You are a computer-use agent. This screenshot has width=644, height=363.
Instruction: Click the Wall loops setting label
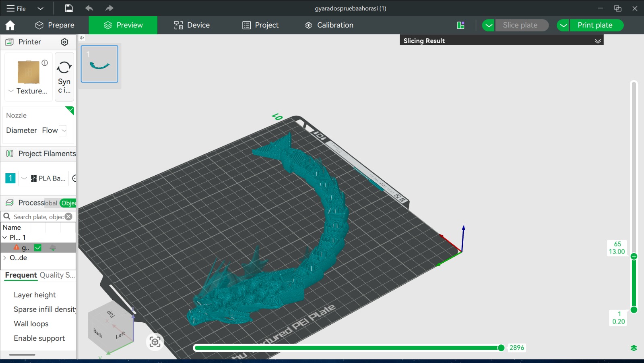pos(31,324)
